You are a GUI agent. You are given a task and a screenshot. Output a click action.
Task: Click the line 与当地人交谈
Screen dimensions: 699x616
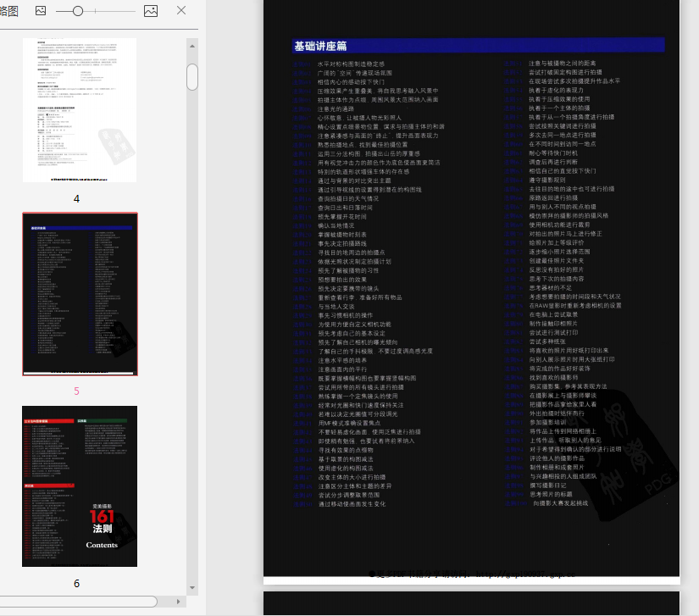coord(336,307)
